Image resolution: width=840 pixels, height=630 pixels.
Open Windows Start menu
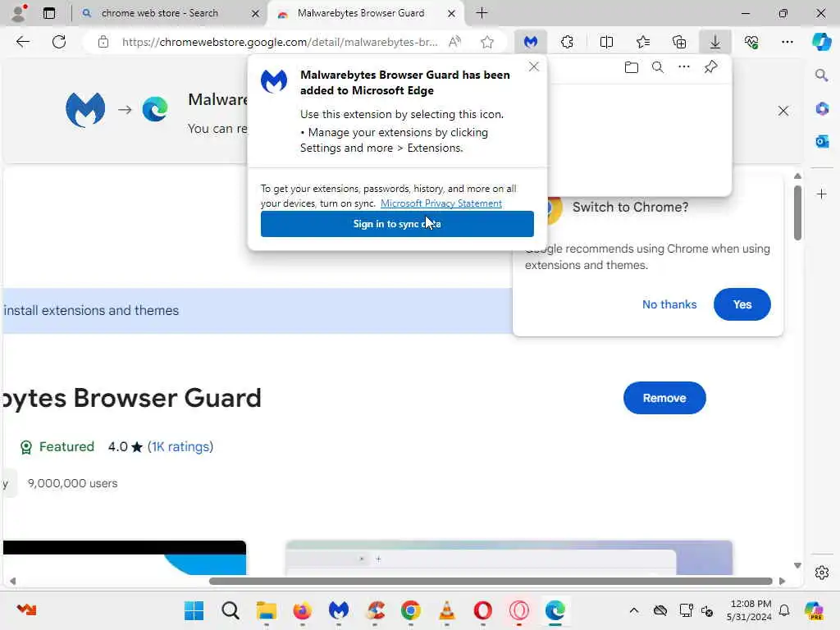[x=194, y=610]
